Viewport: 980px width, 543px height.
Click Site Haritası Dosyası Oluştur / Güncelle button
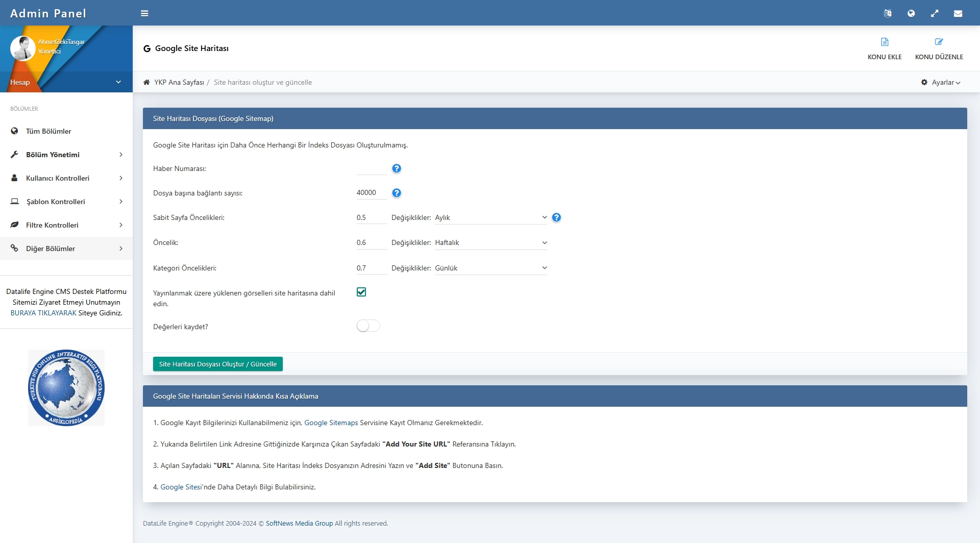(217, 364)
